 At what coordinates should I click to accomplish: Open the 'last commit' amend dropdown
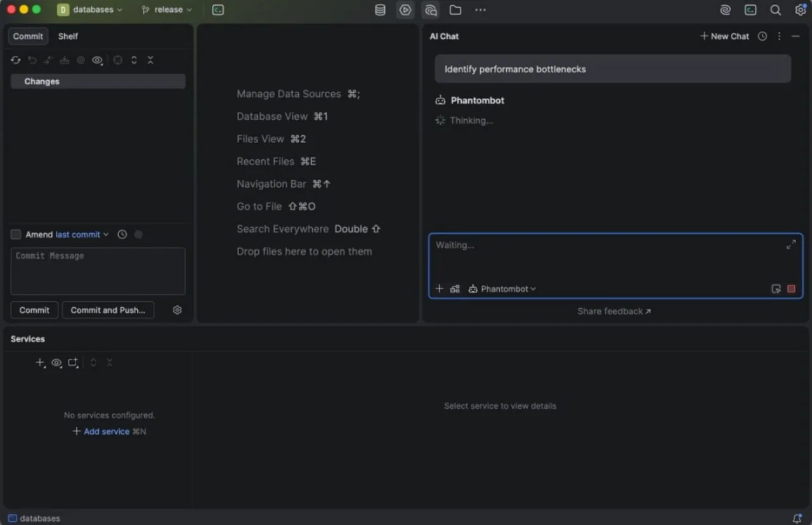coord(82,235)
